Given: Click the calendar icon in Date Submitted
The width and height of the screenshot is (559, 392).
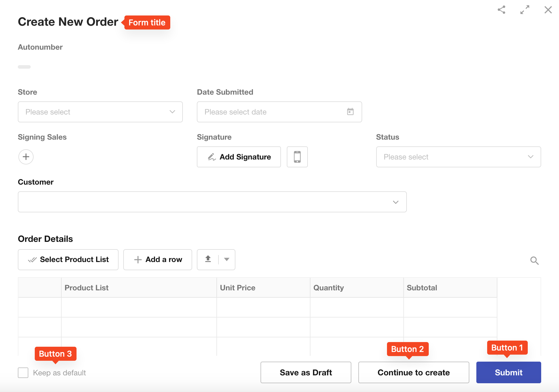Looking at the screenshot, I should [x=350, y=112].
